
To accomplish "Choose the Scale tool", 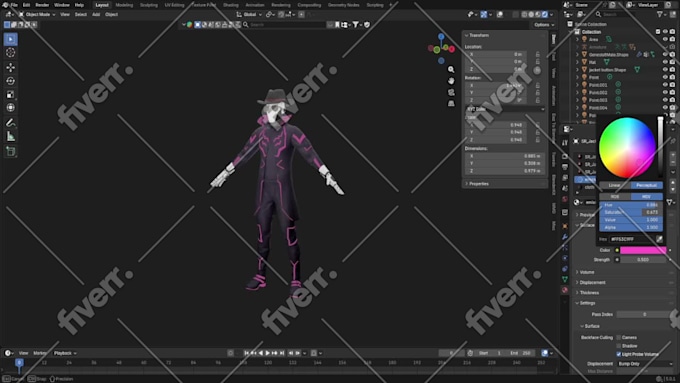I will tap(10, 95).
